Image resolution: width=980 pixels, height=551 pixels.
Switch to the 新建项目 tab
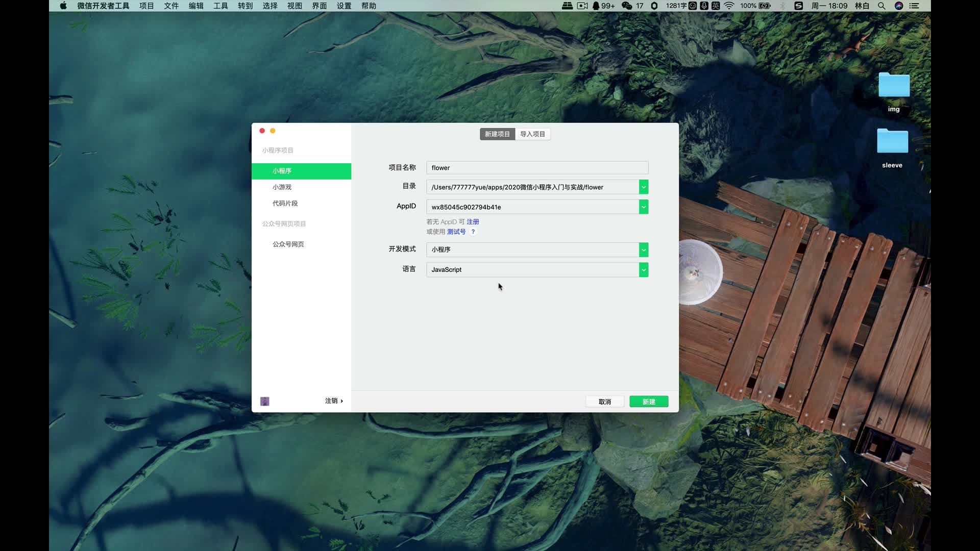(497, 134)
